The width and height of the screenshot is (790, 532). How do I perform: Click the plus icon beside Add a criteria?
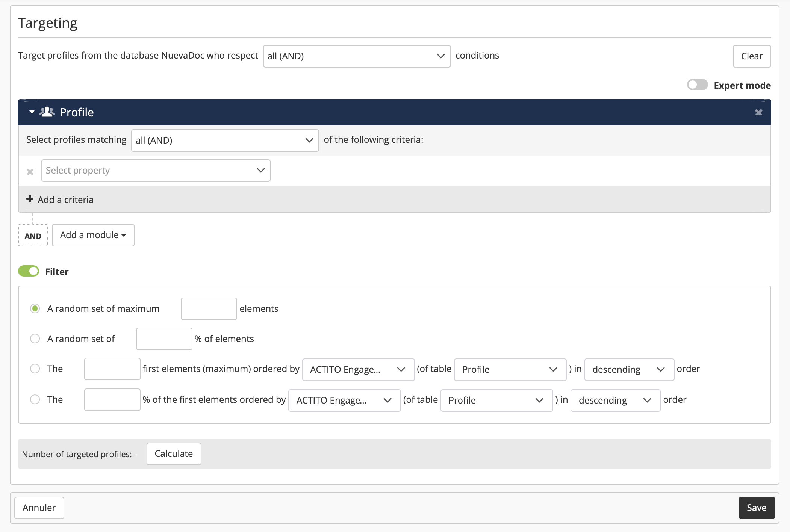point(30,199)
